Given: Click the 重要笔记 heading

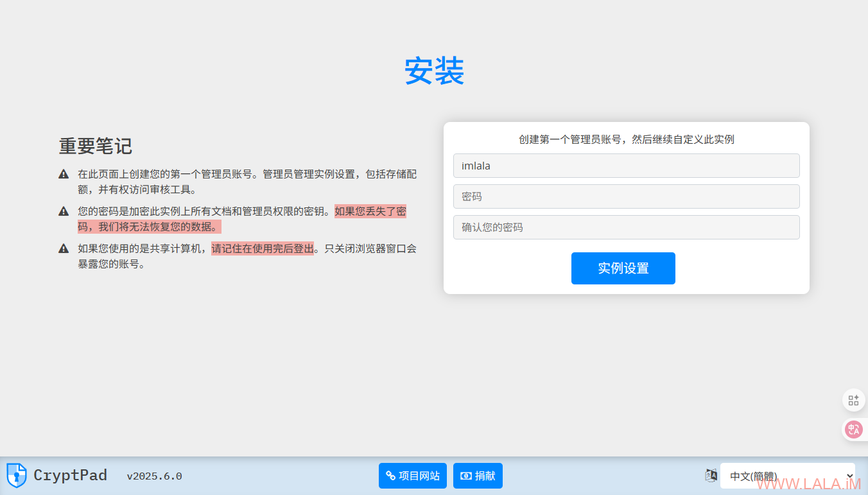Looking at the screenshot, I should point(96,146).
